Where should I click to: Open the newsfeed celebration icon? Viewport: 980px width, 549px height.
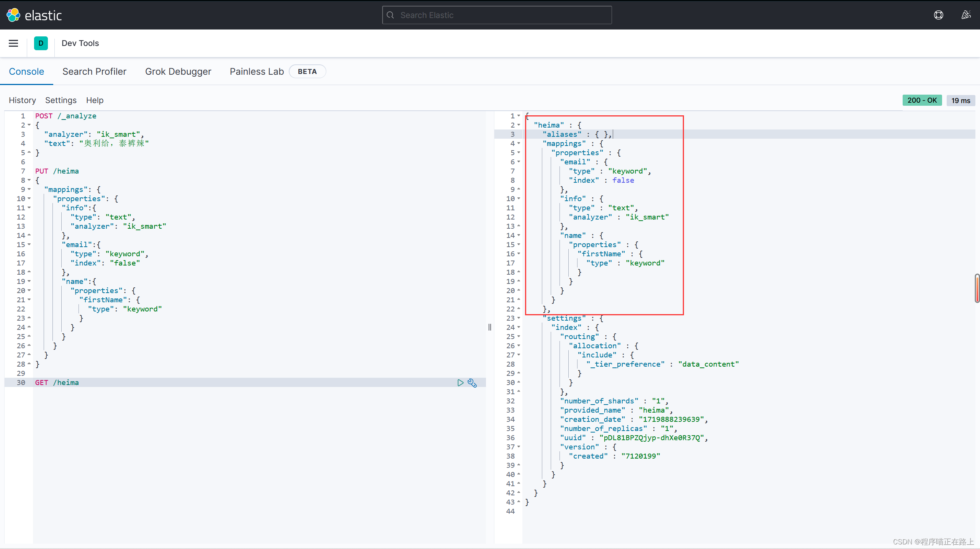coord(966,15)
